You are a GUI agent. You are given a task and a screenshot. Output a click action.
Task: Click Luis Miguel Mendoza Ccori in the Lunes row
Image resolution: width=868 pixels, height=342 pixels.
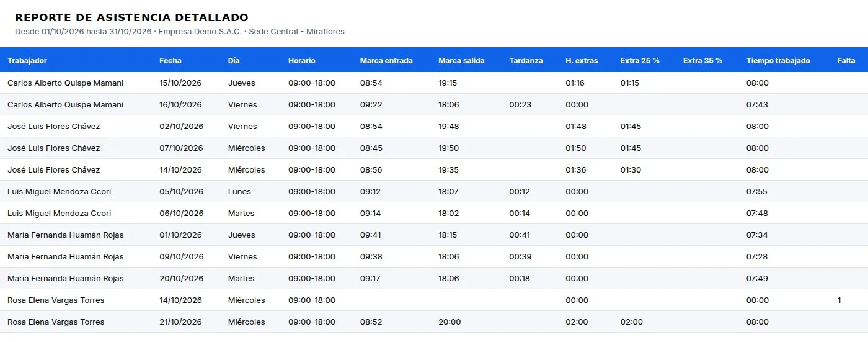click(59, 192)
